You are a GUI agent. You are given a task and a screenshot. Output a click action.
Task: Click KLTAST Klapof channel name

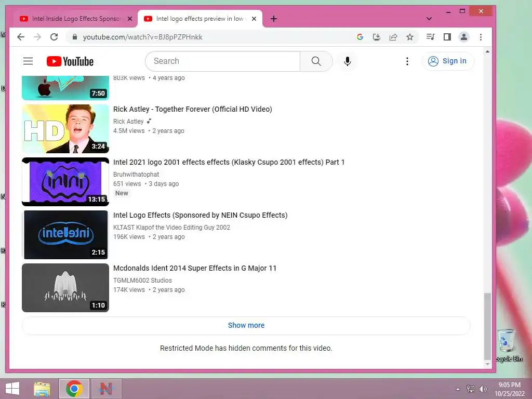[x=171, y=228]
